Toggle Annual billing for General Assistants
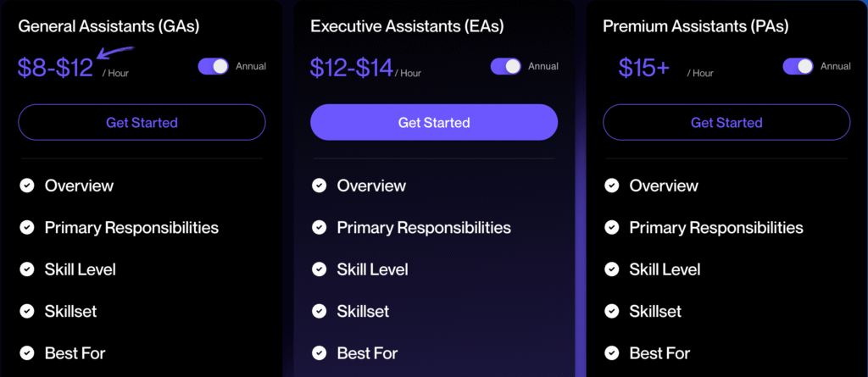The image size is (868, 377). point(213,66)
